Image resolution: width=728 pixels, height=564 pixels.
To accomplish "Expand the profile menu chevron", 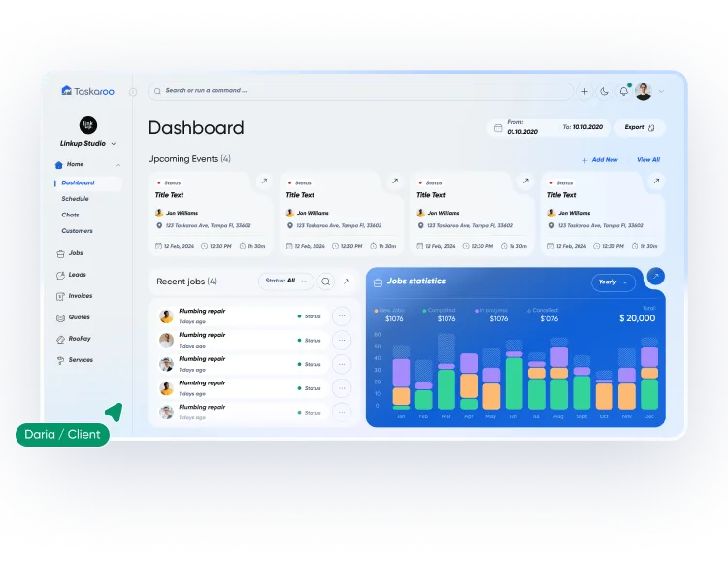I will tap(661, 92).
